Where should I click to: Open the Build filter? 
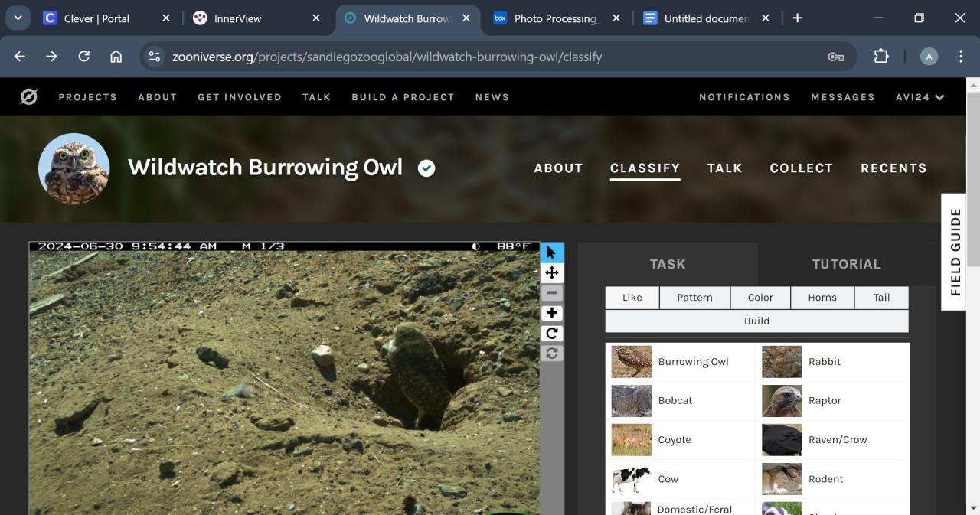[757, 321]
